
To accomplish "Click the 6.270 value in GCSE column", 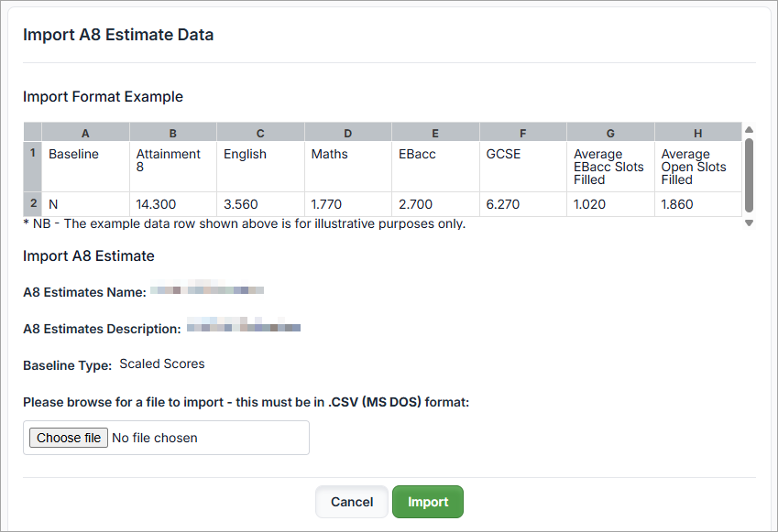I will (x=522, y=204).
